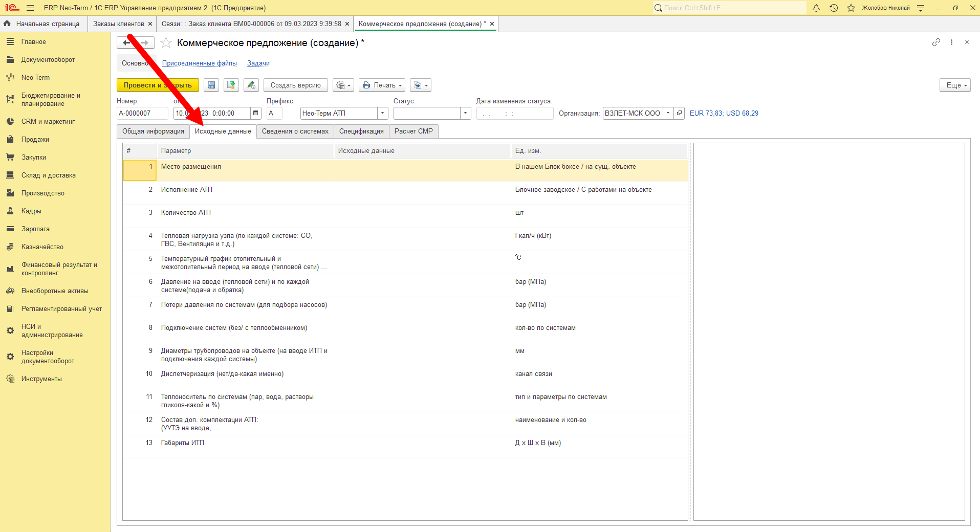Open the Еще menu
Screen dimensions: 980x532
tap(955, 85)
